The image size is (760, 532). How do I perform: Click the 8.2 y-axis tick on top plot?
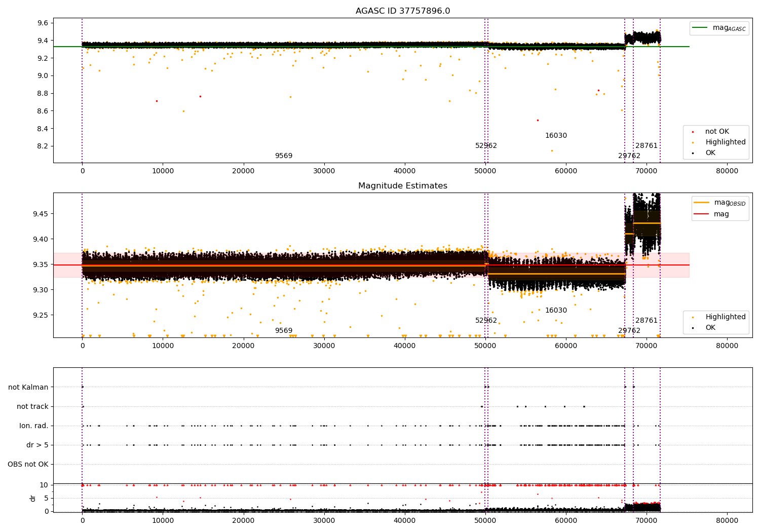tap(43, 146)
